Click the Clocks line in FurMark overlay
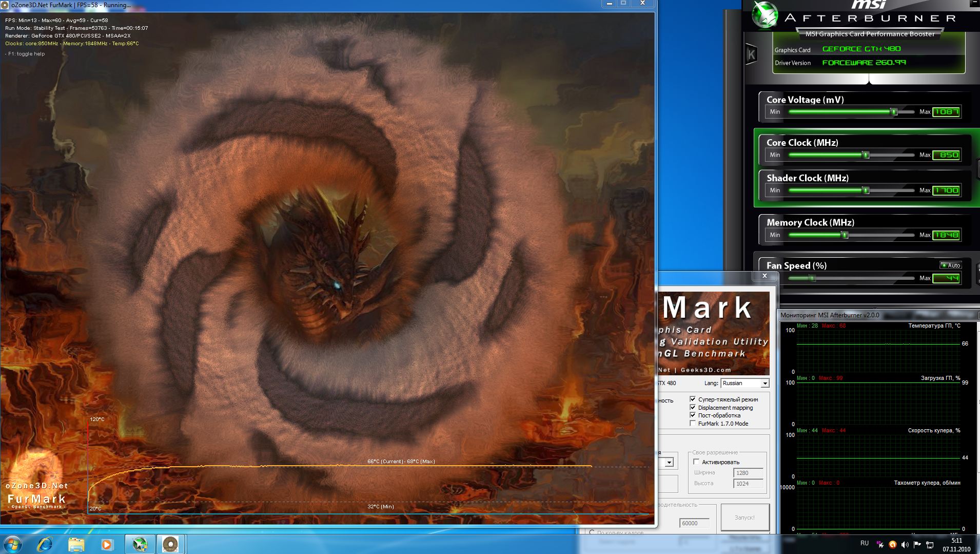Image resolution: width=980 pixels, height=554 pixels. (x=72, y=44)
